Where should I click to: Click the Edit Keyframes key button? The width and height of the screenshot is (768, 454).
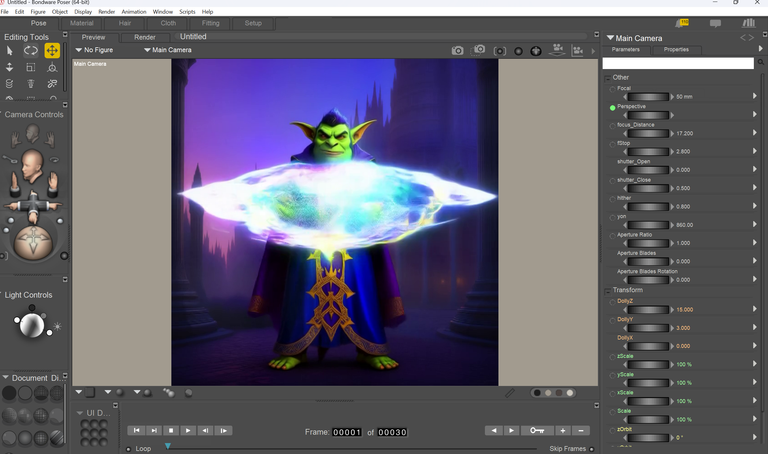pyautogui.click(x=537, y=430)
